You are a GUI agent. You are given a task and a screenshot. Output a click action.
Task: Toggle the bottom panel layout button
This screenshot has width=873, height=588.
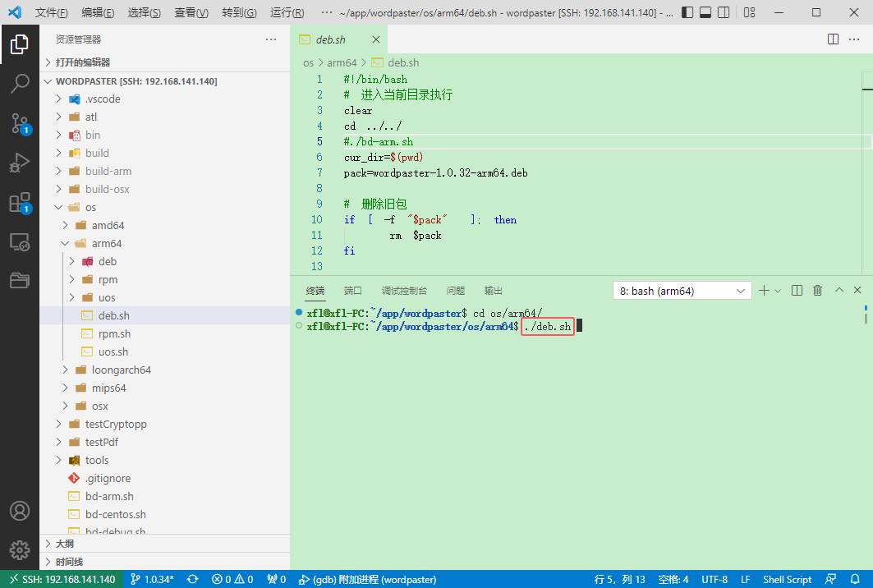click(705, 13)
